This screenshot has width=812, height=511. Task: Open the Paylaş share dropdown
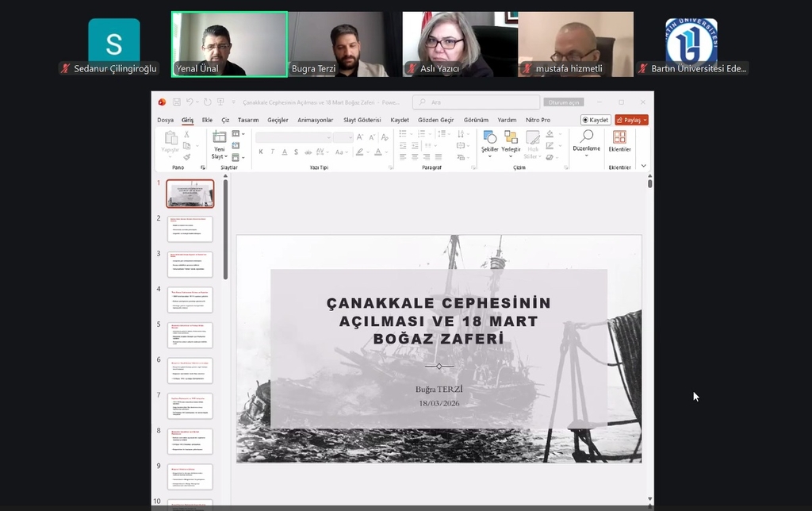coord(632,120)
